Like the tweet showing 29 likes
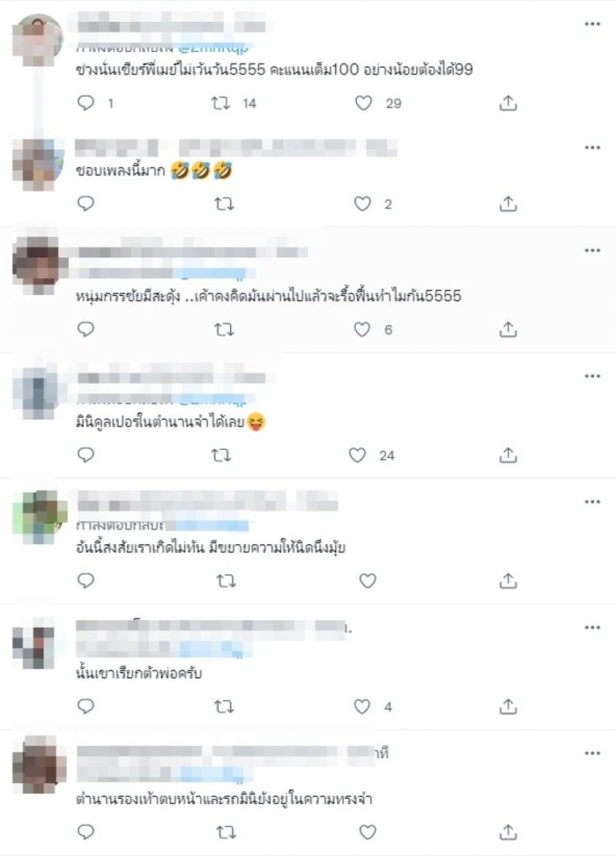 [x=364, y=103]
